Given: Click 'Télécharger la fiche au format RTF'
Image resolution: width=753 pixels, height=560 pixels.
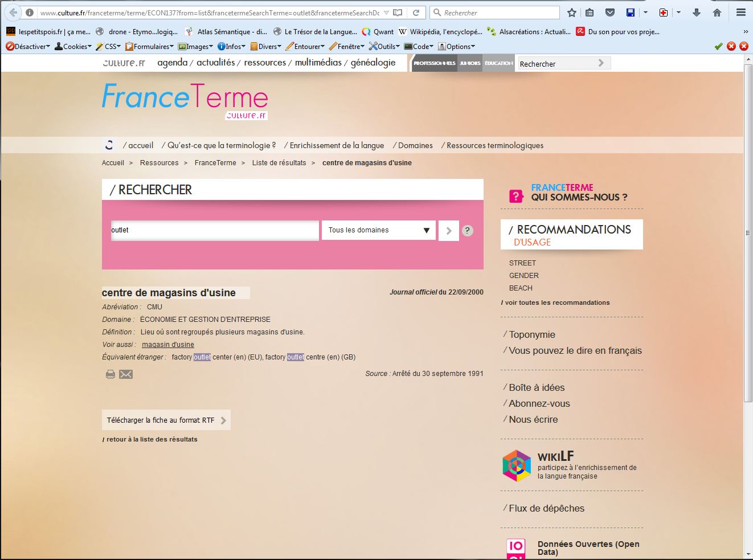Looking at the screenshot, I should click(166, 420).
